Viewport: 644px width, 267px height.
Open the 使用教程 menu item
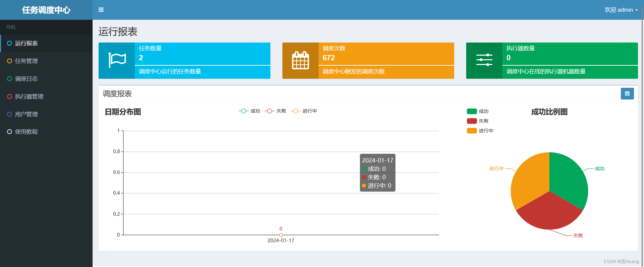pyautogui.click(x=46, y=132)
